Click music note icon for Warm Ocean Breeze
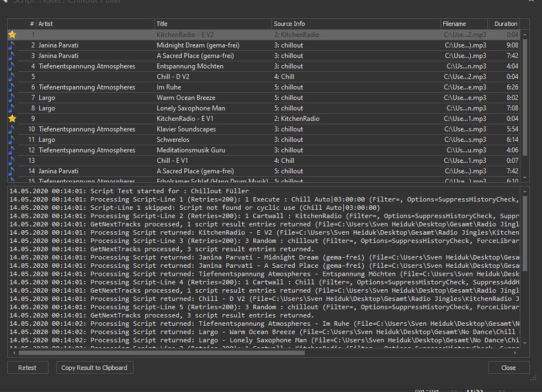Viewport: 542px width, 392px height. 12,98
